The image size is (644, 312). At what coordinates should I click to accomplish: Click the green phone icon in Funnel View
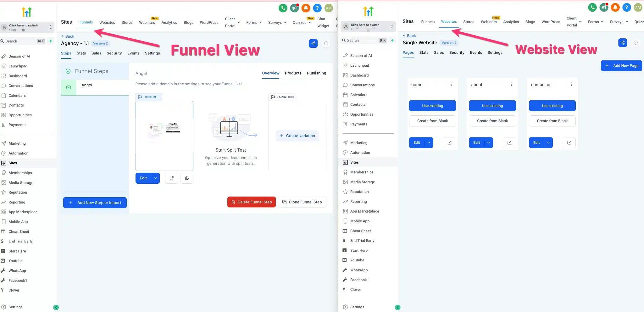(283, 8)
